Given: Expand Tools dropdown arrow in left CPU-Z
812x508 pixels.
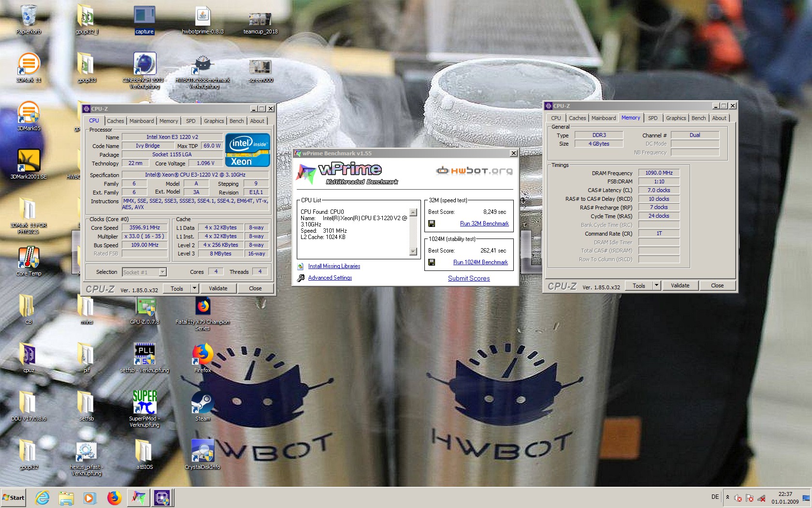Looking at the screenshot, I should (194, 288).
